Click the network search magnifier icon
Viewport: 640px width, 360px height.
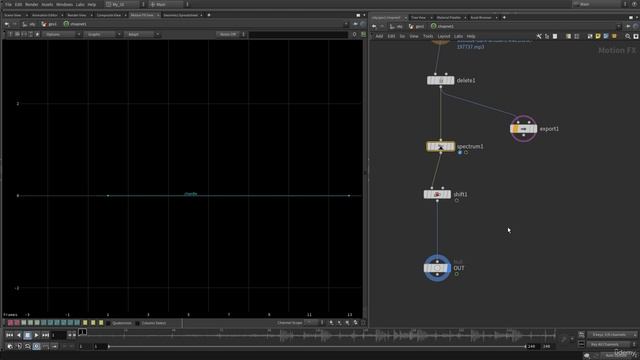point(628,36)
